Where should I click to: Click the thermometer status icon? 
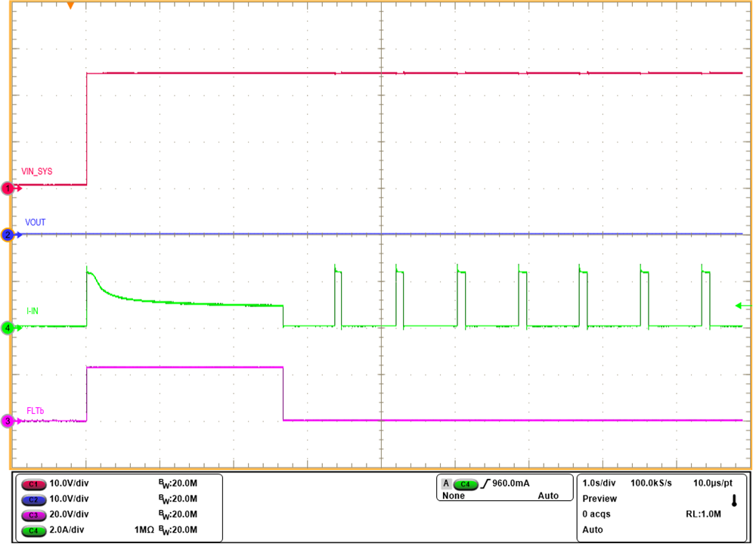[x=733, y=500]
